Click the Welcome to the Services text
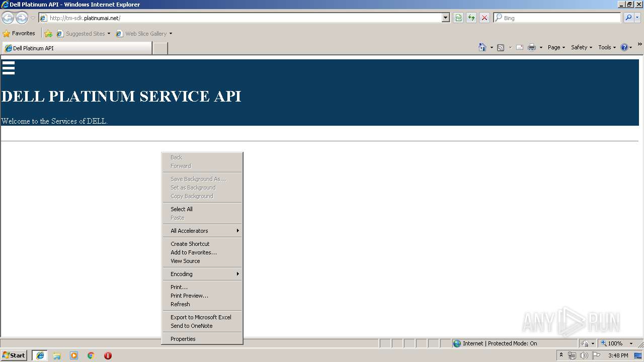Image resolution: width=644 pixels, height=362 pixels. tap(54, 121)
